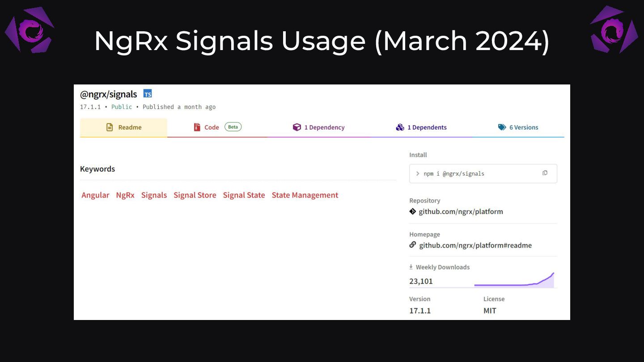Click the Readme document icon
This screenshot has height=362, width=644.
coord(110,127)
